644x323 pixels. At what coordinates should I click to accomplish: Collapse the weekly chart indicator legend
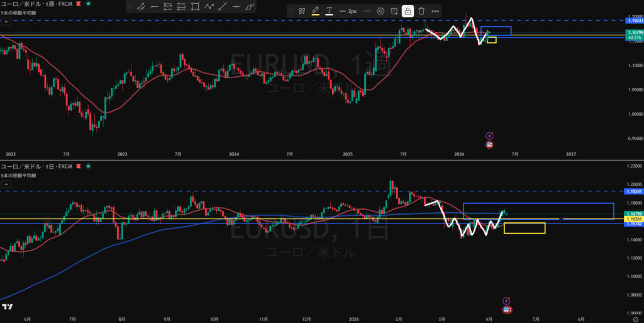coord(5,21)
